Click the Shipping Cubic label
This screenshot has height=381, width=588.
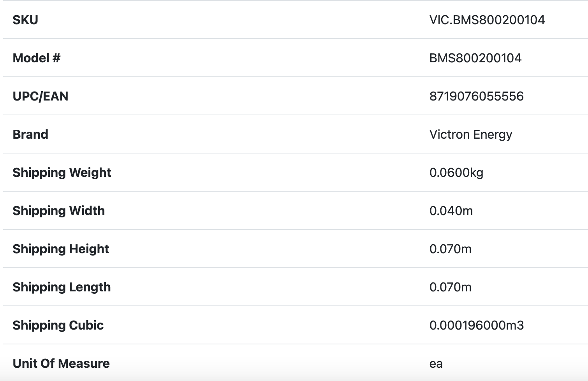point(58,325)
